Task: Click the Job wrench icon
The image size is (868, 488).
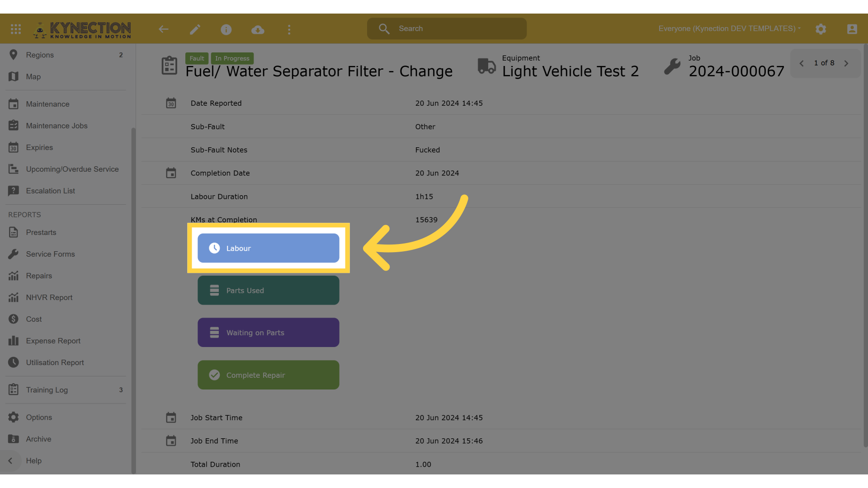Action: [672, 66]
